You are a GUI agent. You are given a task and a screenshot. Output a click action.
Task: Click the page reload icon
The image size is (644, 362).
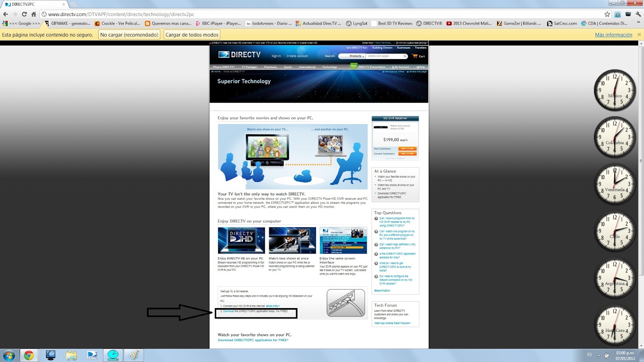click(x=24, y=14)
